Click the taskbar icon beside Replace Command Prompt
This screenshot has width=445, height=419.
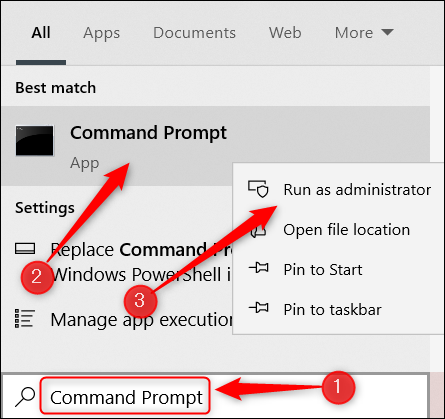click(25, 249)
